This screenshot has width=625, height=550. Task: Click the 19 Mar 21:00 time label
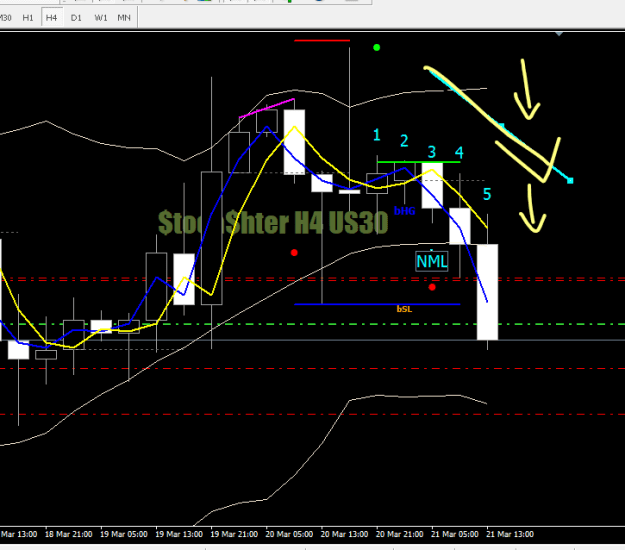[x=234, y=534]
